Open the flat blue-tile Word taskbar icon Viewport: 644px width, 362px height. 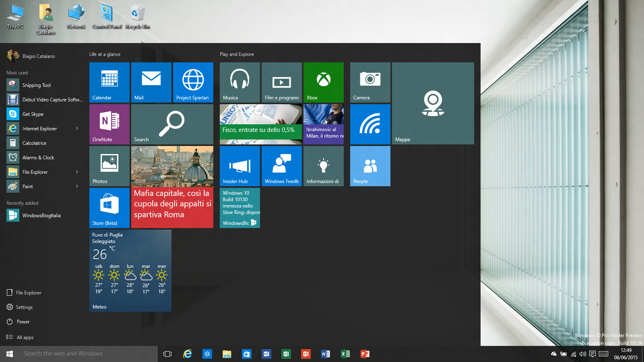pos(266,354)
